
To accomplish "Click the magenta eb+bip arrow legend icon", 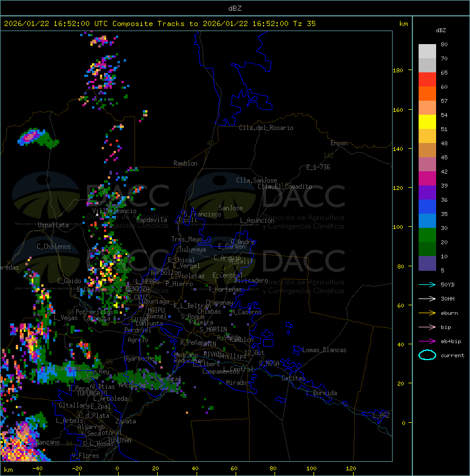I will (427, 341).
